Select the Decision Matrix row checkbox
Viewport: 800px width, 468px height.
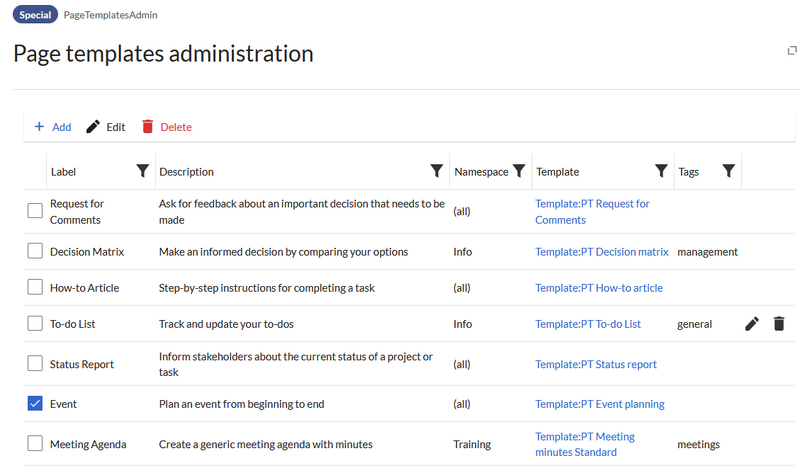point(35,252)
